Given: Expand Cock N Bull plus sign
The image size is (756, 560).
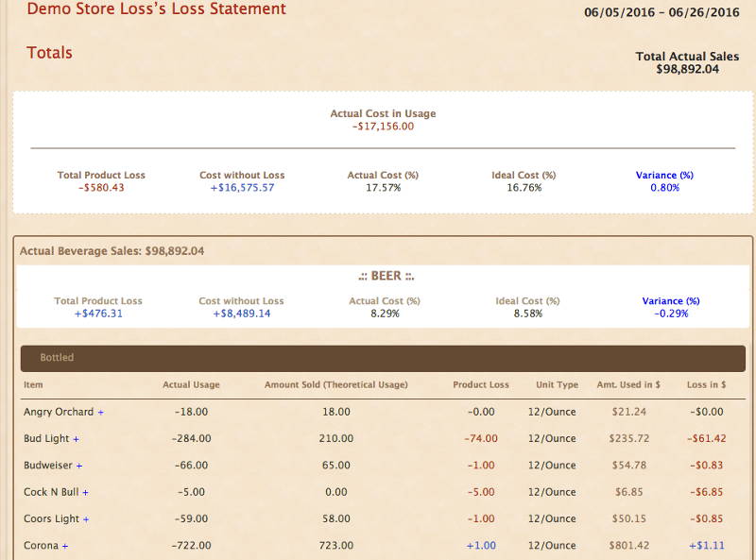Looking at the screenshot, I should (x=85, y=493).
